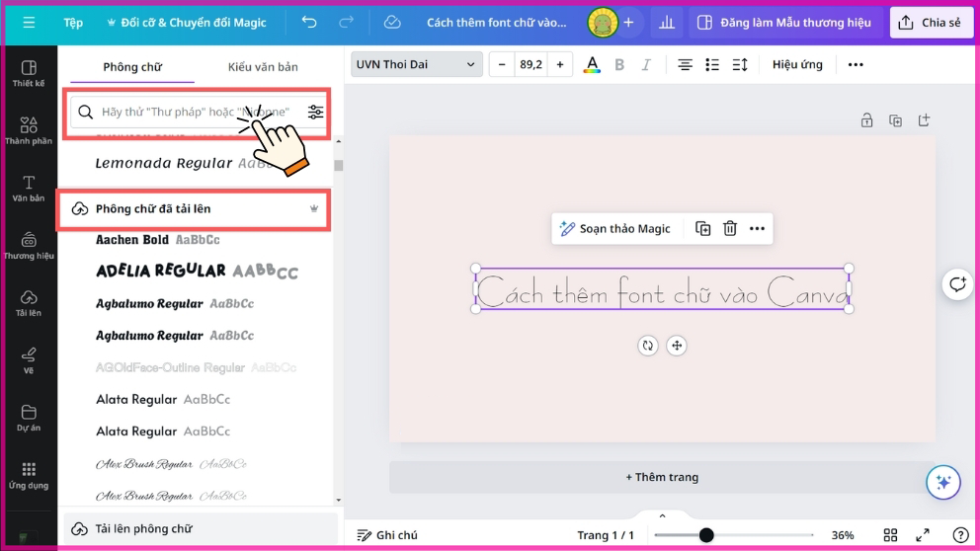Add collaborator with plus icon

[x=628, y=23]
